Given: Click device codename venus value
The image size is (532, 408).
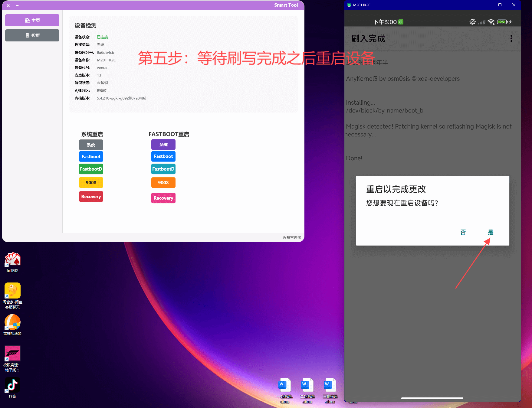Looking at the screenshot, I should (x=102, y=68).
